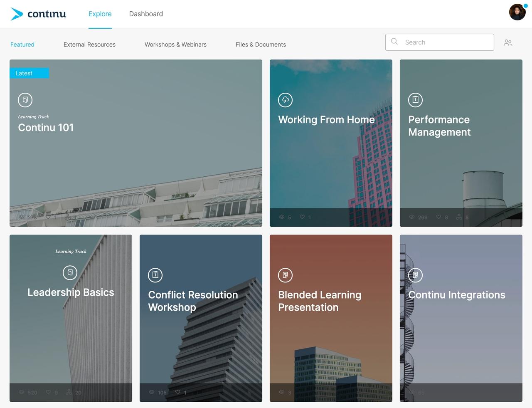Switch to the Dashboard tab
Screen dimensions: 532x408
pos(146,14)
